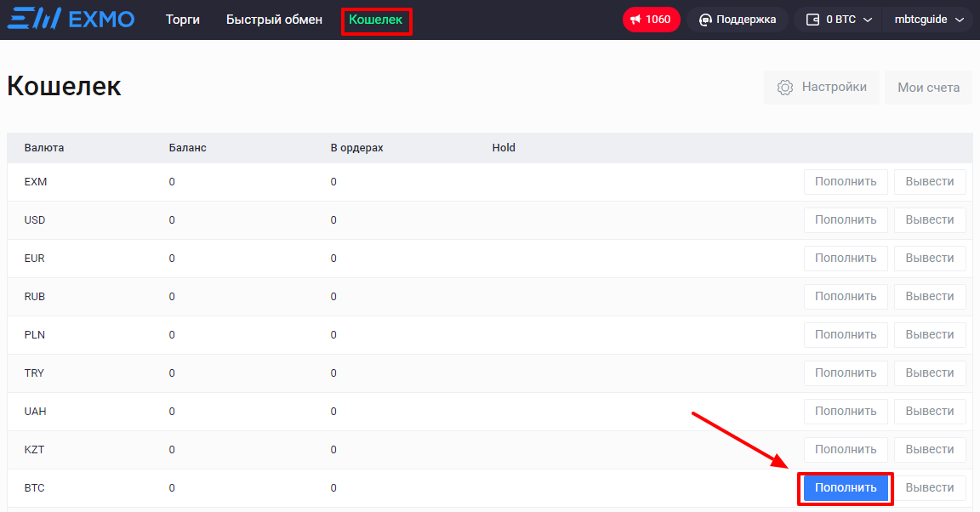Click the EXMO logo icon
The image size is (980, 512).
point(29,19)
